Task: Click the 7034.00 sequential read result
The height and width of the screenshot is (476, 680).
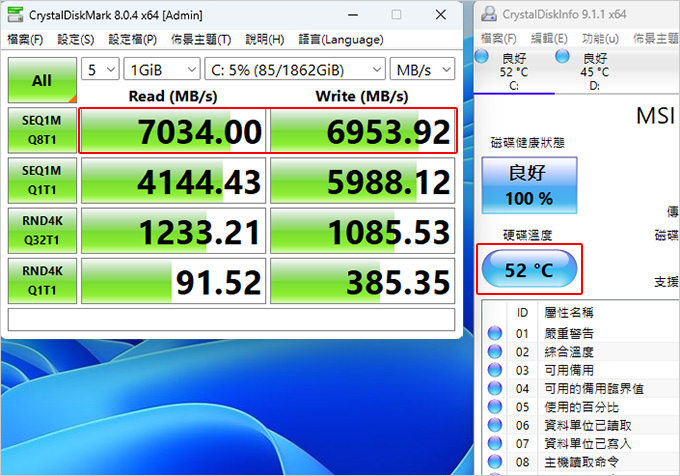Action: (x=173, y=130)
